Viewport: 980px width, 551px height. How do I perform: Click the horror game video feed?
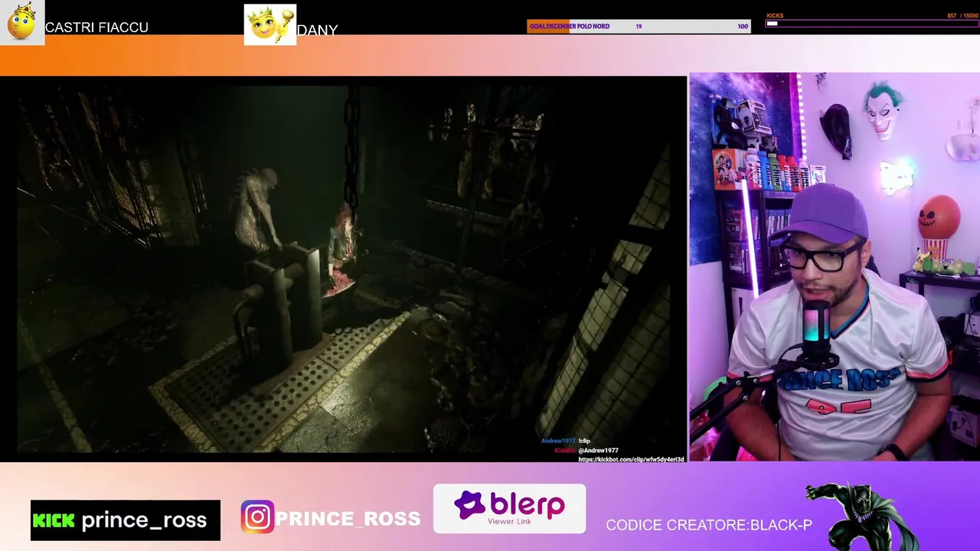coord(343,269)
